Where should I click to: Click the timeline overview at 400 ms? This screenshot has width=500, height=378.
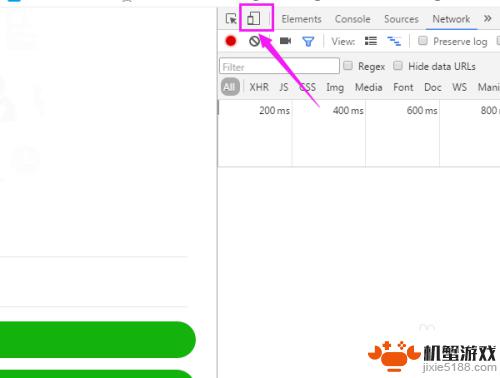pyautogui.click(x=348, y=110)
